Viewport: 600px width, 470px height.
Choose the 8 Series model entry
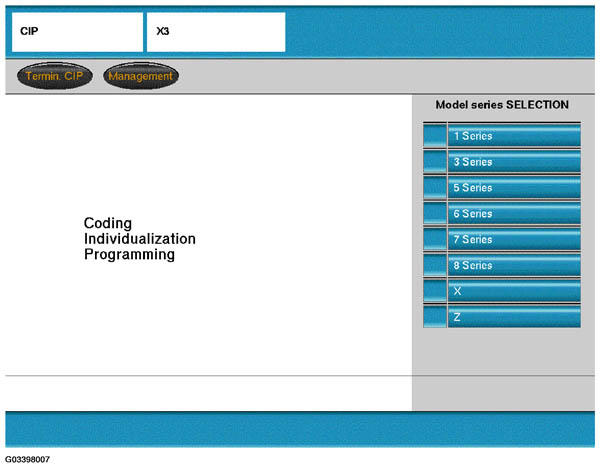pyautogui.click(x=514, y=266)
